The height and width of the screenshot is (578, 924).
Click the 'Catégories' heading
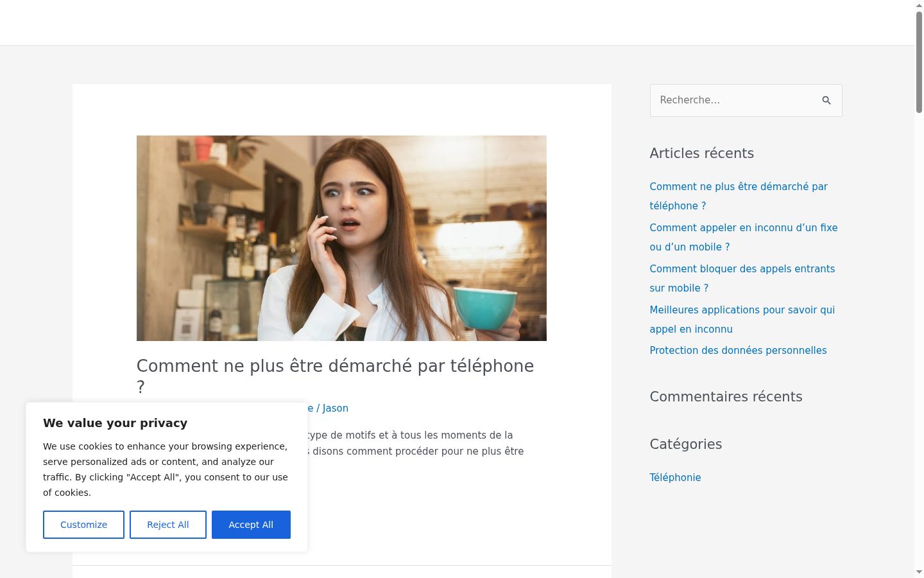click(x=685, y=444)
